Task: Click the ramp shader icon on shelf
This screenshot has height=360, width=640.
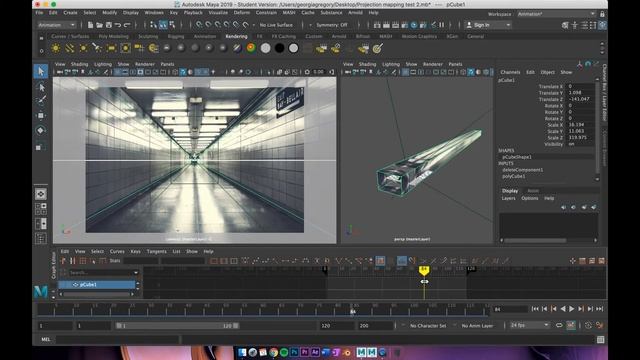Action: click(251, 49)
